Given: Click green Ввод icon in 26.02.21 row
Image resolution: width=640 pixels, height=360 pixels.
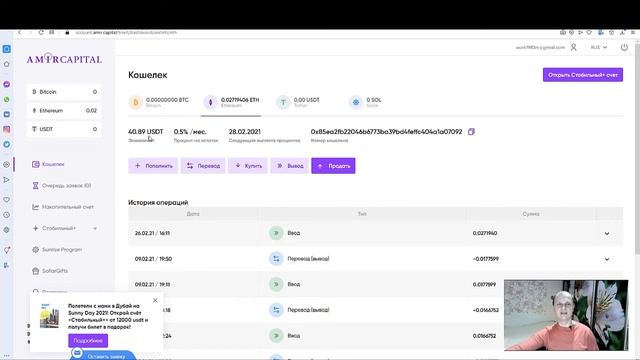Looking at the screenshot, I should point(276,233).
